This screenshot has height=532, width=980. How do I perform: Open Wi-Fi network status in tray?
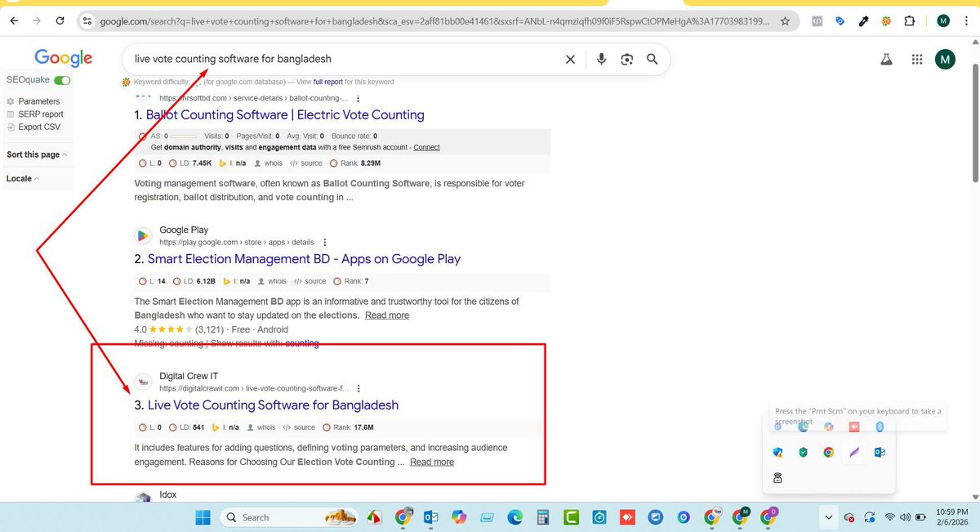(x=889, y=517)
